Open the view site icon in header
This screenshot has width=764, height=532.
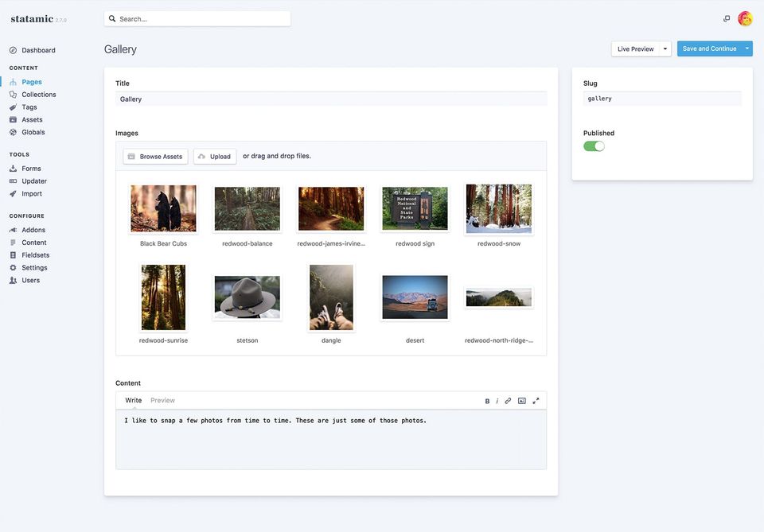pyautogui.click(x=727, y=18)
